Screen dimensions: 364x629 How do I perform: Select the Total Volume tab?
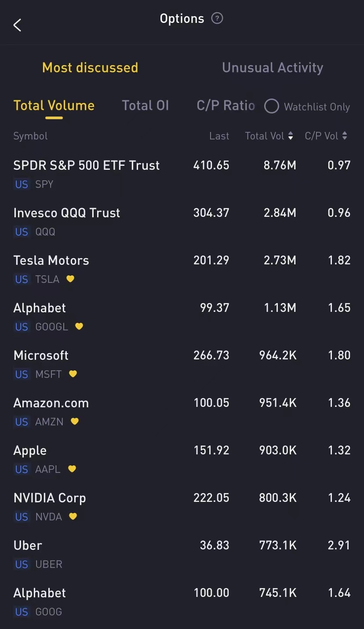(54, 106)
